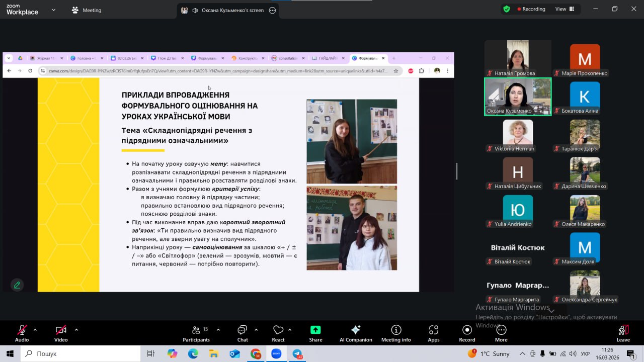Expand the video options arrow

(76, 330)
